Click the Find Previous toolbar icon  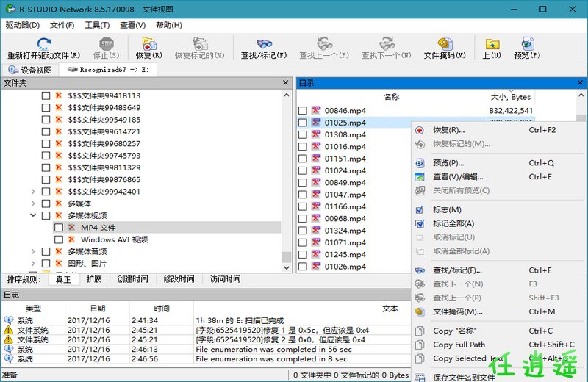324,43
